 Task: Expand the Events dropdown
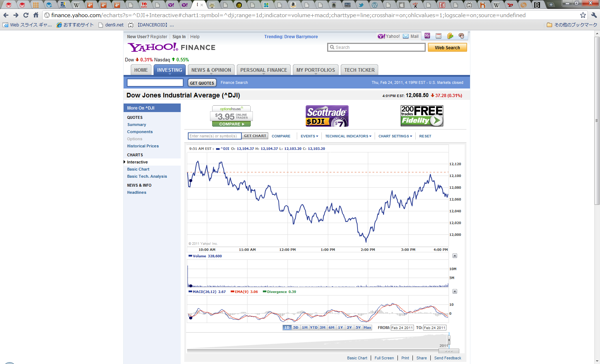pos(309,136)
